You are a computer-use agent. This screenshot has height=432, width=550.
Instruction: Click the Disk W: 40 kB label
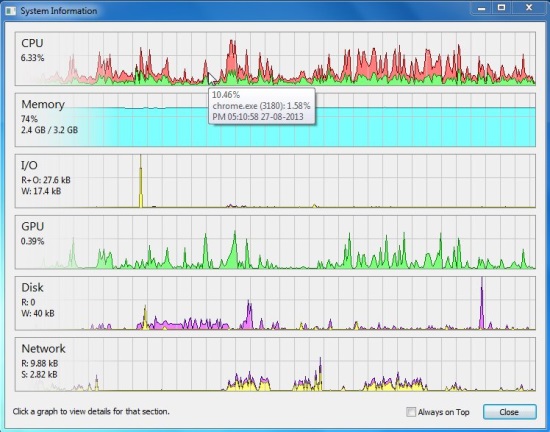38,313
